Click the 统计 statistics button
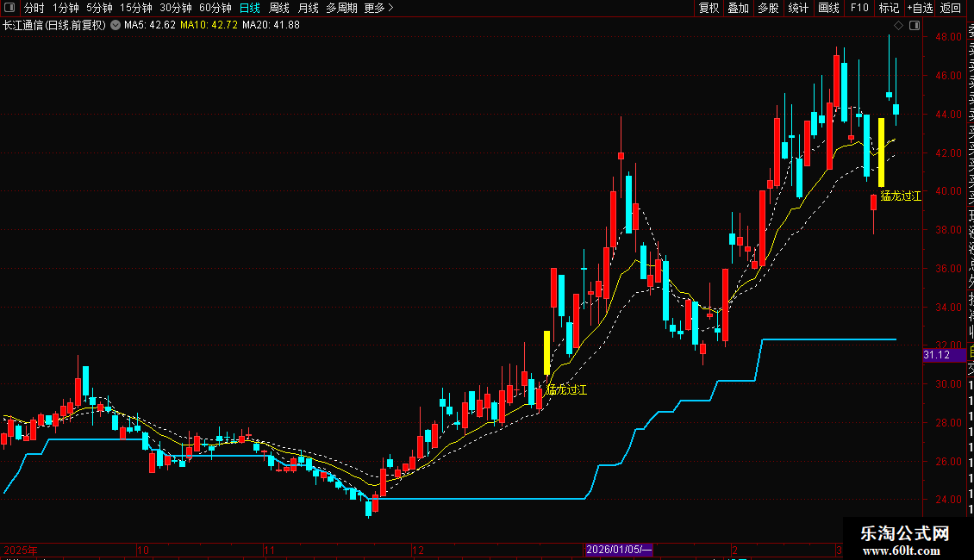974x560 pixels. pos(798,8)
